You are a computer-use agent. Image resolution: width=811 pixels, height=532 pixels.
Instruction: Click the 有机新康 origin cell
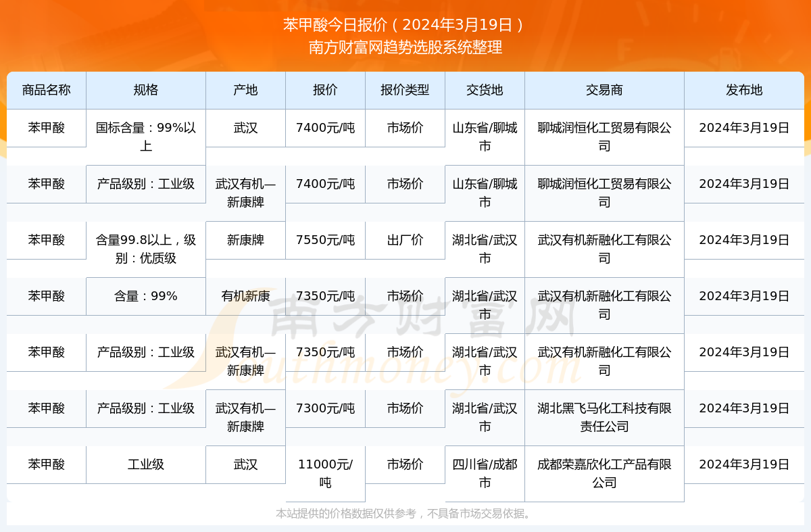click(x=246, y=296)
